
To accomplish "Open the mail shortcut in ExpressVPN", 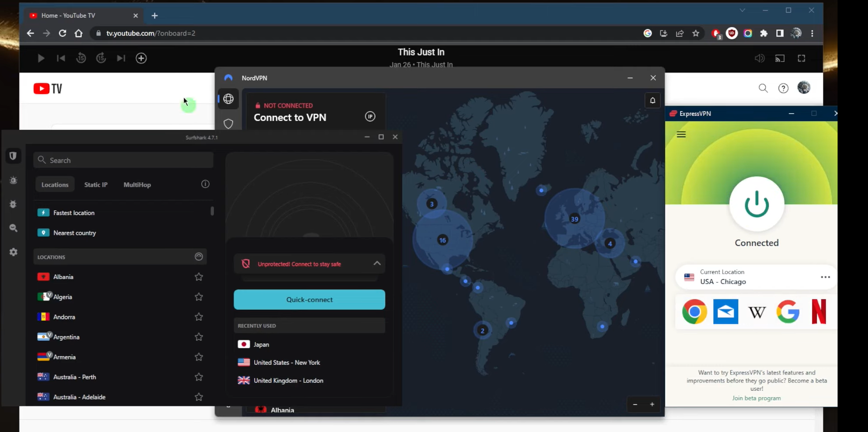I will [x=726, y=312].
